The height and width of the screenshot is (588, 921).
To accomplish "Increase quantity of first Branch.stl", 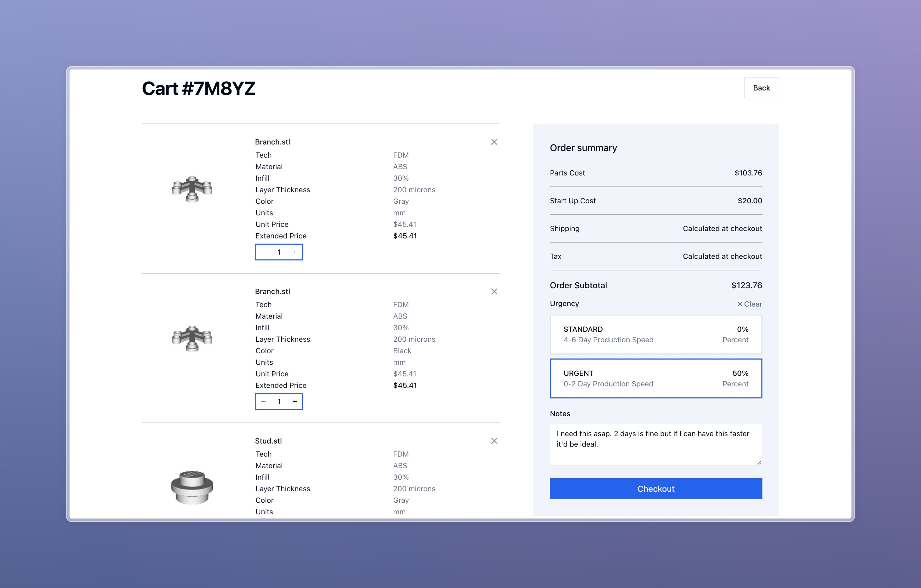I will click(295, 252).
